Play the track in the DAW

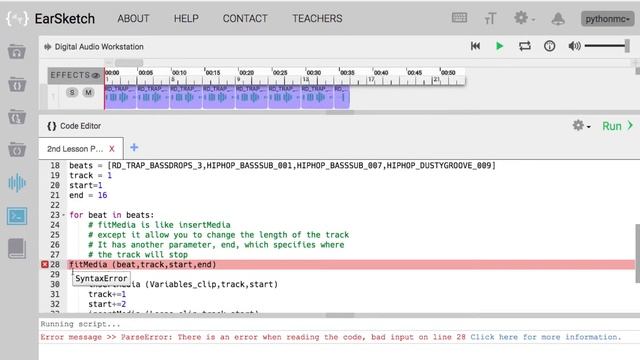click(499, 46)
